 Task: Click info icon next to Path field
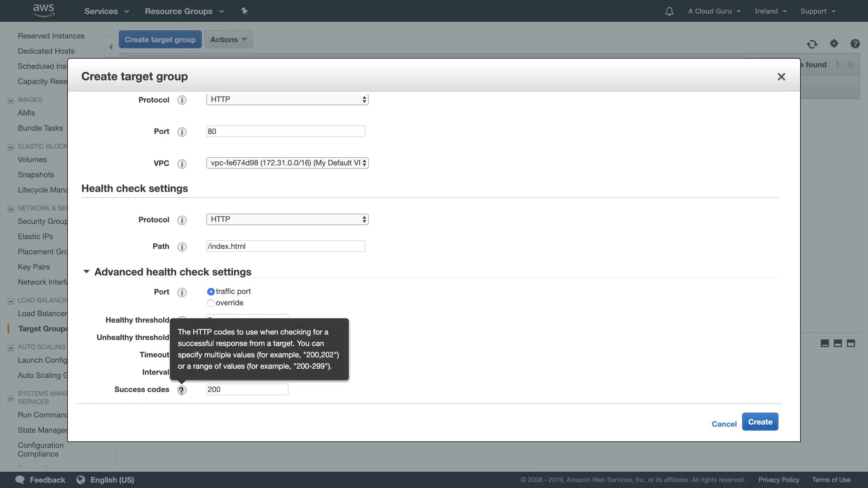pyautogui.click(x=182, y=247)
